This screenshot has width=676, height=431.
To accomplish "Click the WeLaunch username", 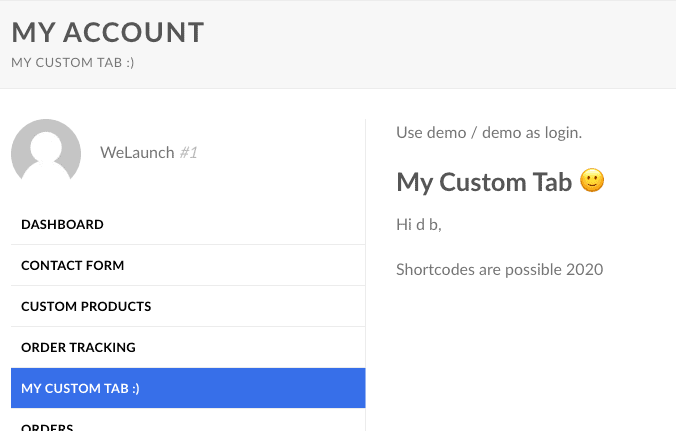I will click(137, 153).
